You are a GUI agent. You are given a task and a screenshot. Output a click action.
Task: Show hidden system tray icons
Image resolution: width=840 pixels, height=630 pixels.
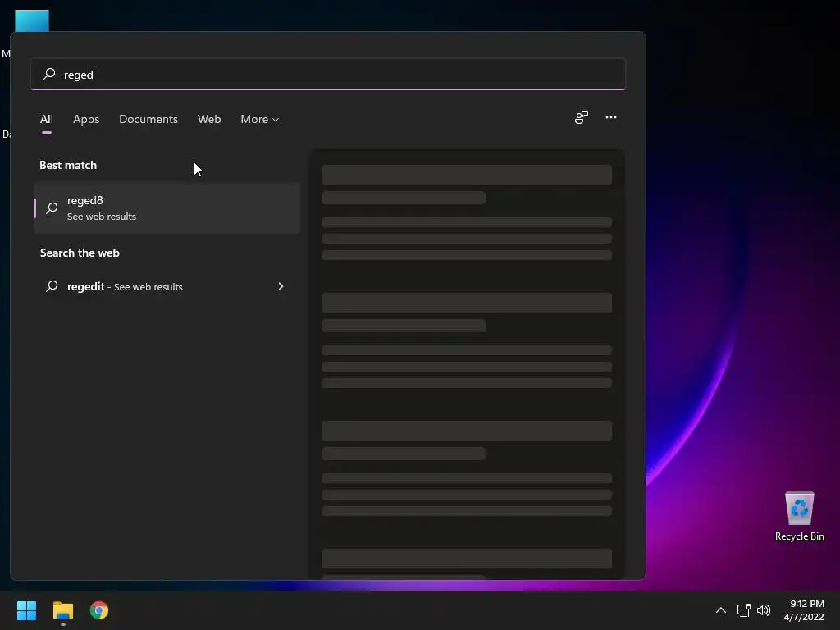(720, 610)
